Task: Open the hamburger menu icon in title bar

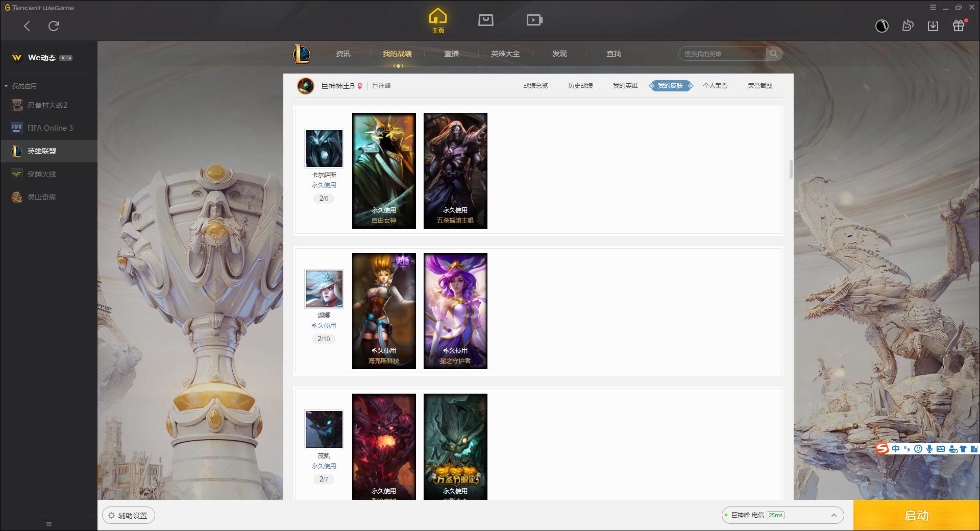Action: [933, 7]
